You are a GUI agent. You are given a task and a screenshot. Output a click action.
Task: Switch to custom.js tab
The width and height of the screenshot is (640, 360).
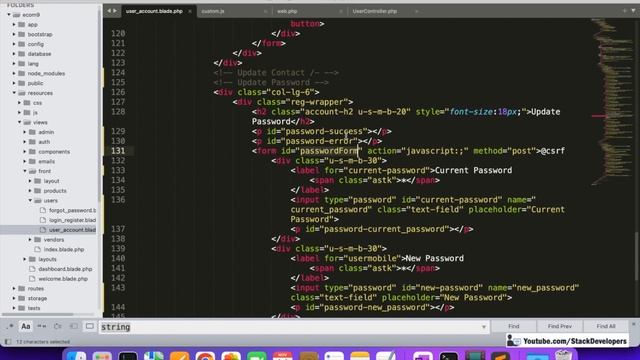click(x=213, y=11)
